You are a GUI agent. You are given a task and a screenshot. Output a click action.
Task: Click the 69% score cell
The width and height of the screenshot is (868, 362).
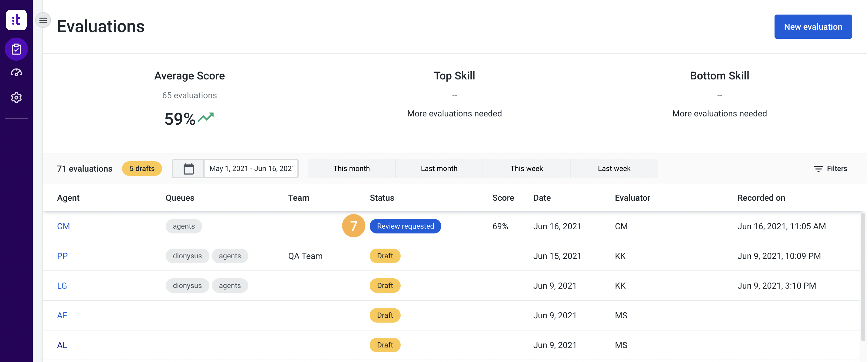click(500, 226)
